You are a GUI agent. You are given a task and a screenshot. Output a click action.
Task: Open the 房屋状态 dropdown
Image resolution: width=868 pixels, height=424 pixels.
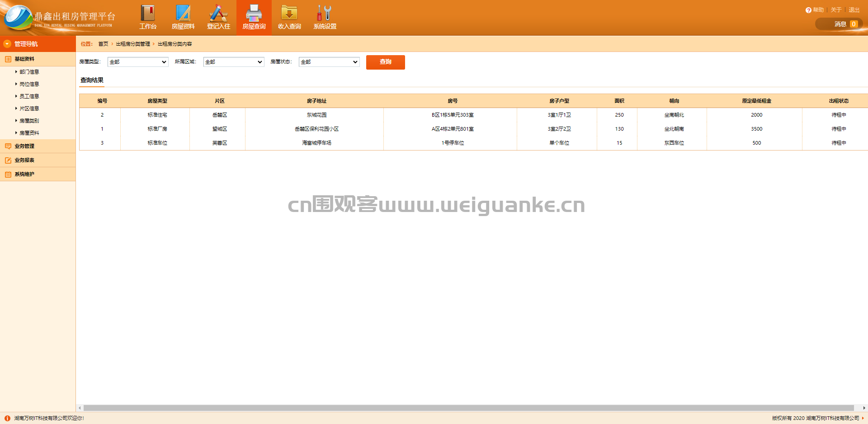pos(329,62)
